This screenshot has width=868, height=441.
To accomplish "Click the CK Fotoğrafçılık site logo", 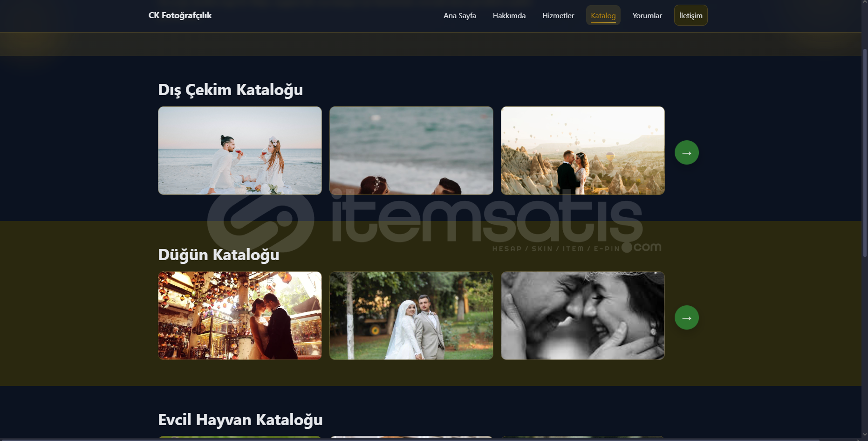I will (x=180, y=15).
